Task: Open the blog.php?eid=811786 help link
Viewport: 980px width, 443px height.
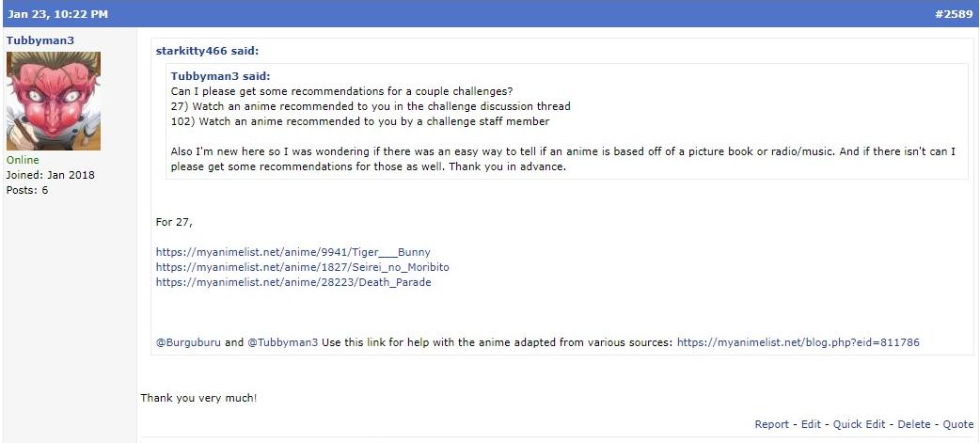Action: (x=798, y=342)
